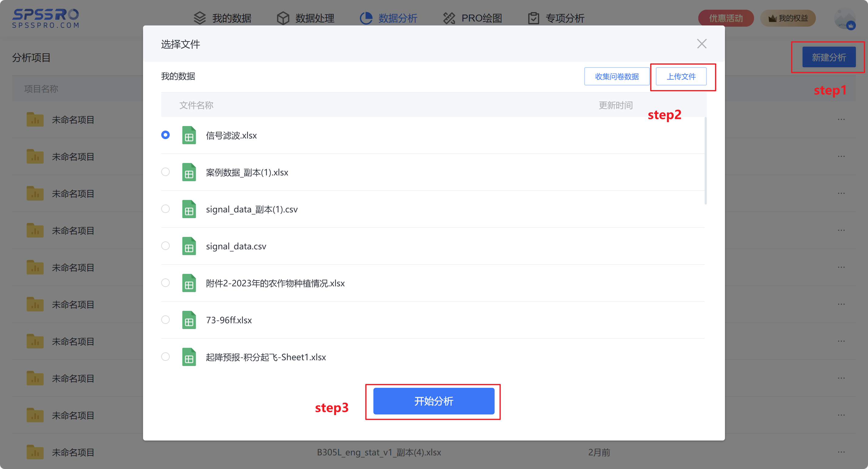Click the spreadsheet icon of 案例数据_副本(1).xlsx
Viewport: 868px width, 469px height.
click(x=189, y=172)
